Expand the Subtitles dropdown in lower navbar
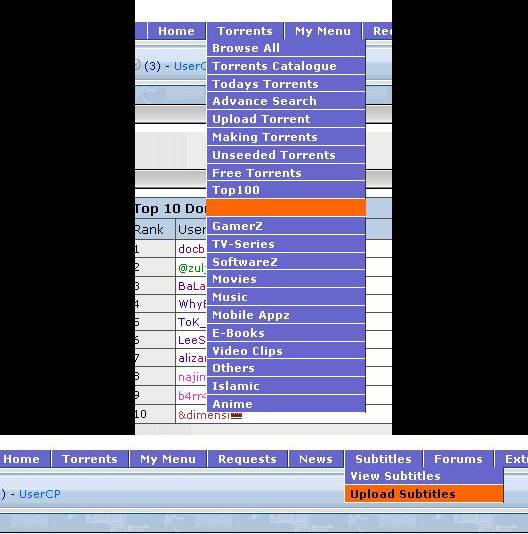Image resolution: width=528 pixels, height=534 pixels. (x=383, y=459)
